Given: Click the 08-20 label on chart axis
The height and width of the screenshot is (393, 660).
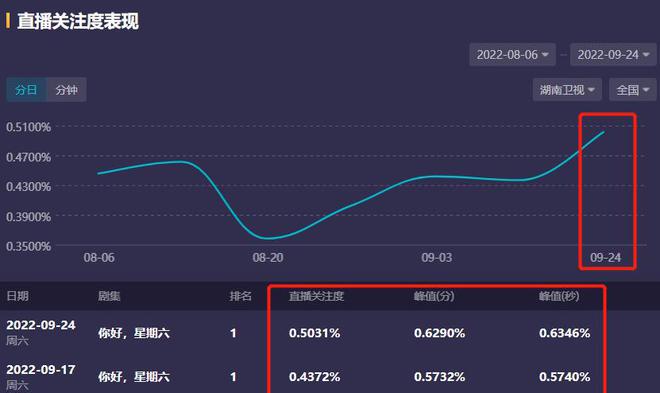Looking at the screenshot, I should pyautogui.click(x=268, y=258).
